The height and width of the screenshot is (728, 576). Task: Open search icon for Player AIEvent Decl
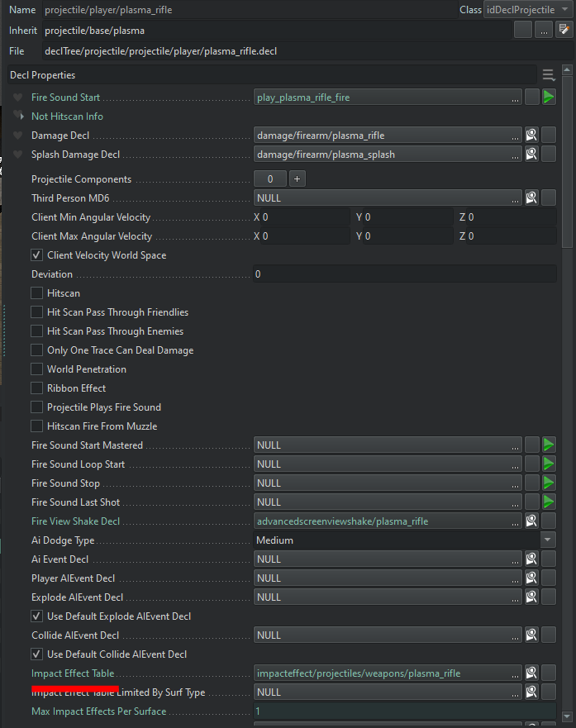531,578
